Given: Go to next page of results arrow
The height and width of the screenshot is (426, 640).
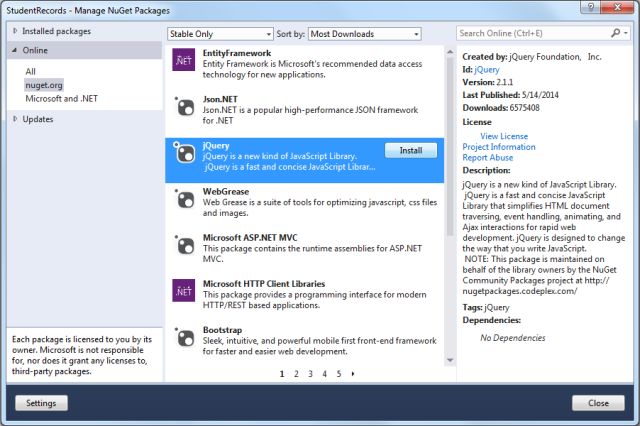Looking at the screenshot, I should click(x=353, y=373).
